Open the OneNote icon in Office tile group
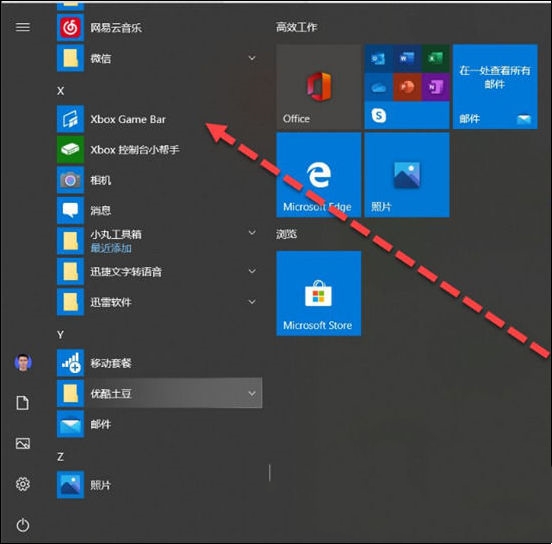552x544 pixels. tap(435, 87)
